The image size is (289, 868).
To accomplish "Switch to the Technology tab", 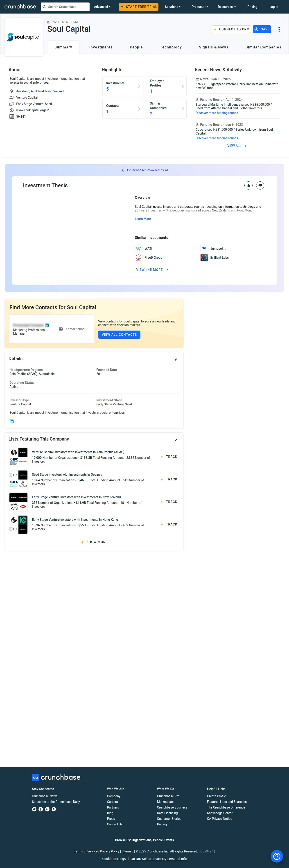I will [171, 47].
